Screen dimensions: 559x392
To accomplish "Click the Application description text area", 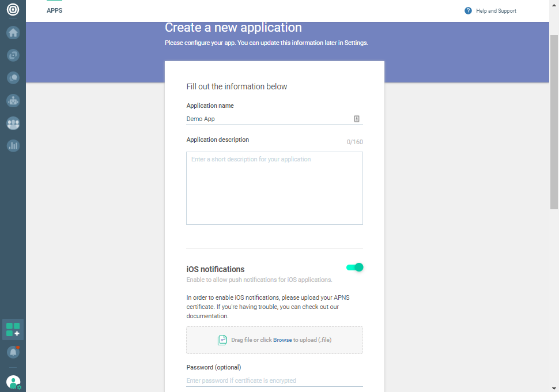I will click(274, 188).
